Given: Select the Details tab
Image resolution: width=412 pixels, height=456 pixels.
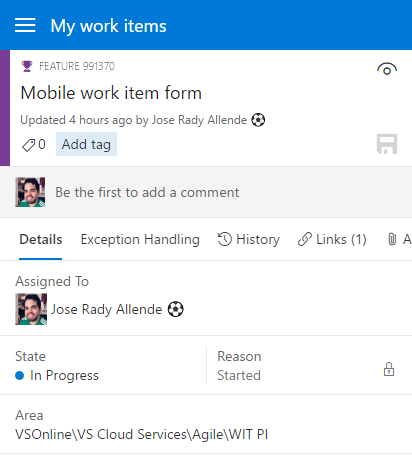Looking at the screenshot, I should 41,239.
